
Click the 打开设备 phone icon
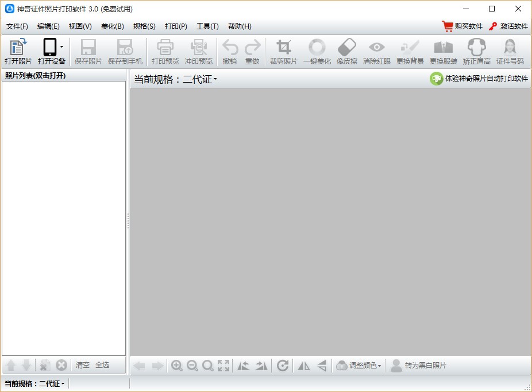click(49, 48)
